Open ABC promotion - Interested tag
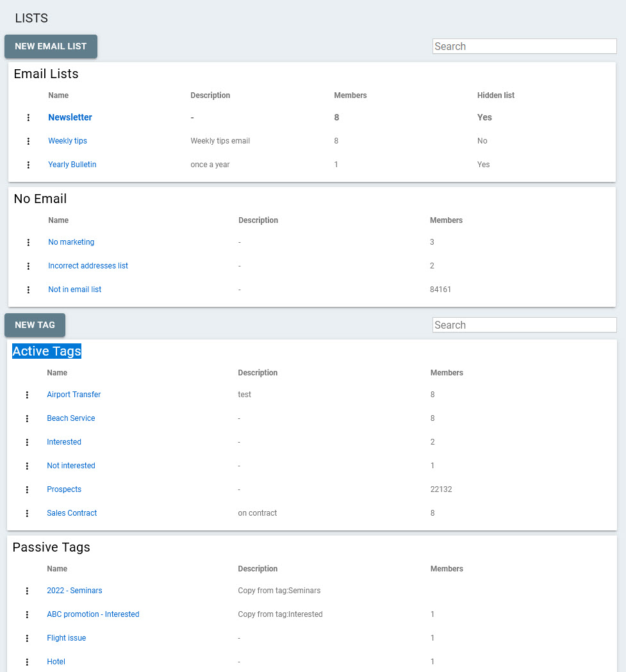The width and height of the screenshot is (626, 672). 93,614
